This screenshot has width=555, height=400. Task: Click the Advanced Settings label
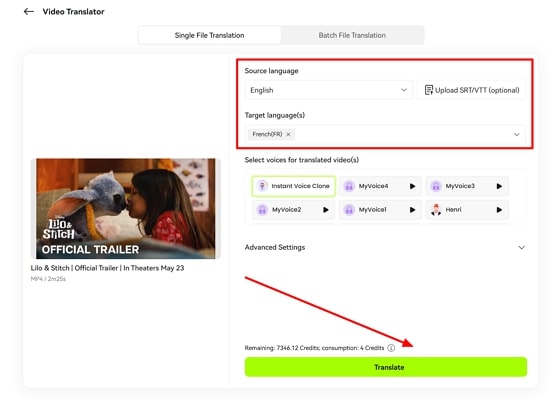(x=275, y=247)
